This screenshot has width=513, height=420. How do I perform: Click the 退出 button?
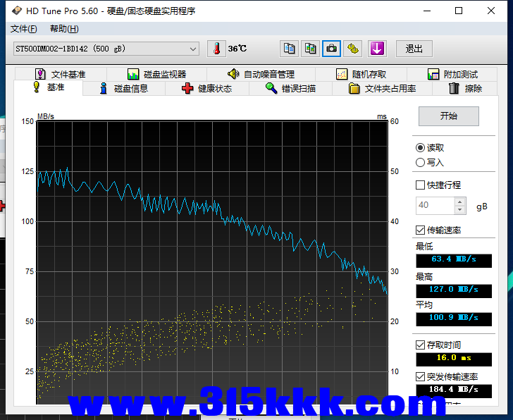pos(414,49)
